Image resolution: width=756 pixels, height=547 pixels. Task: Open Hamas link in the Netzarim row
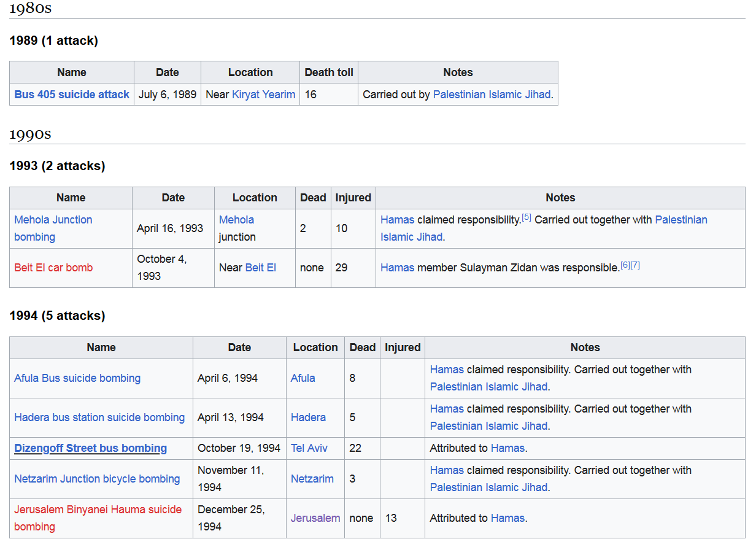[447, 470]
